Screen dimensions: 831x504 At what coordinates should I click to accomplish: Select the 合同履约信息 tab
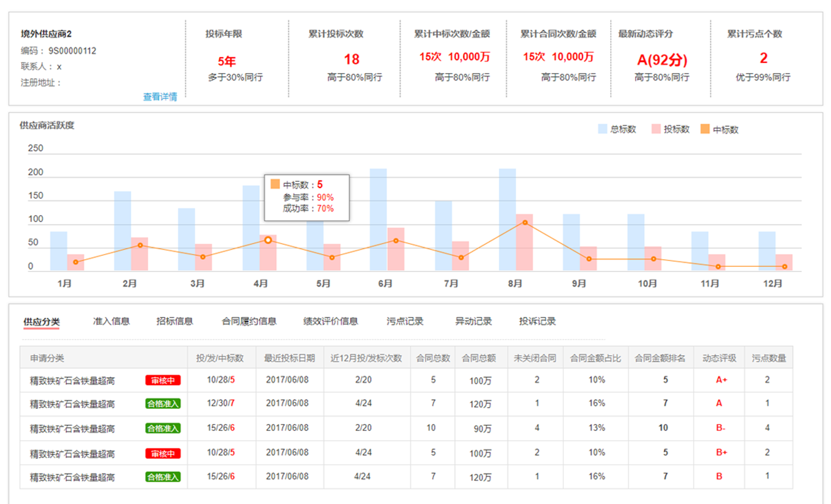(249, 321)
